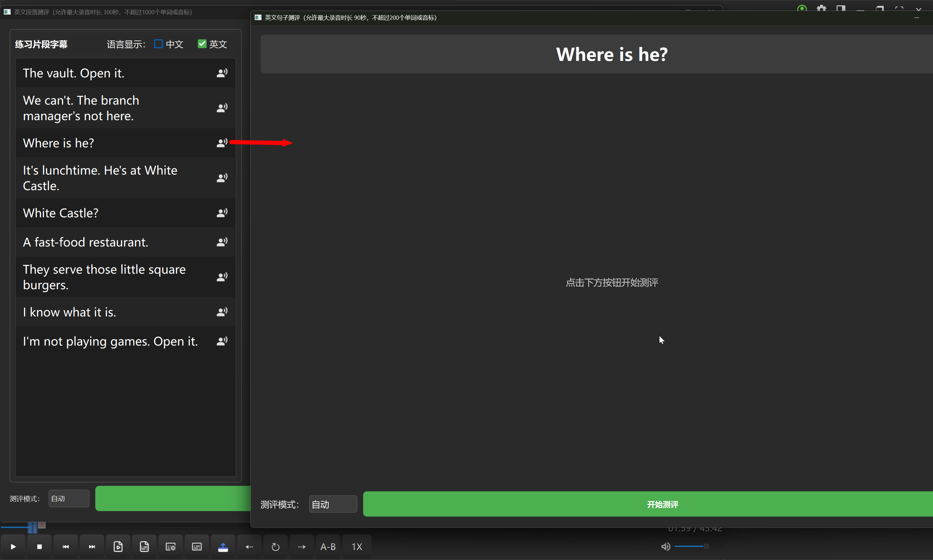Uncheck the 英文 language checkbox
Viewport: 933px width, 560px height.
click(202, 44)
